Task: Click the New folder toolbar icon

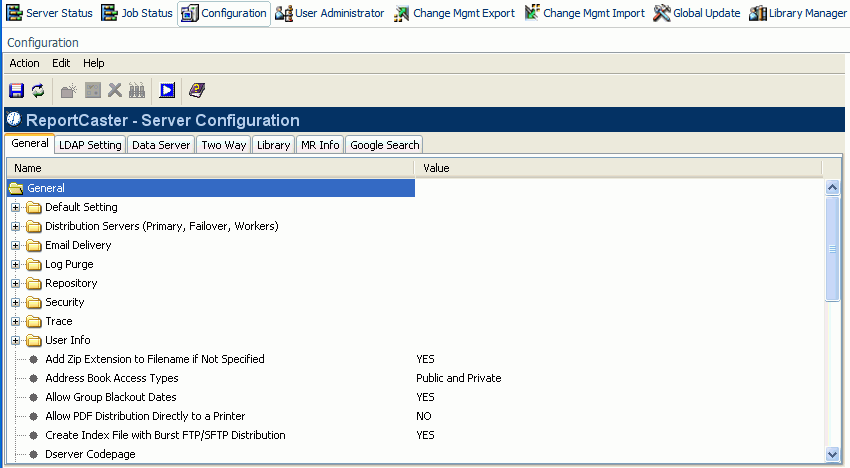Action: coord(69,90)
